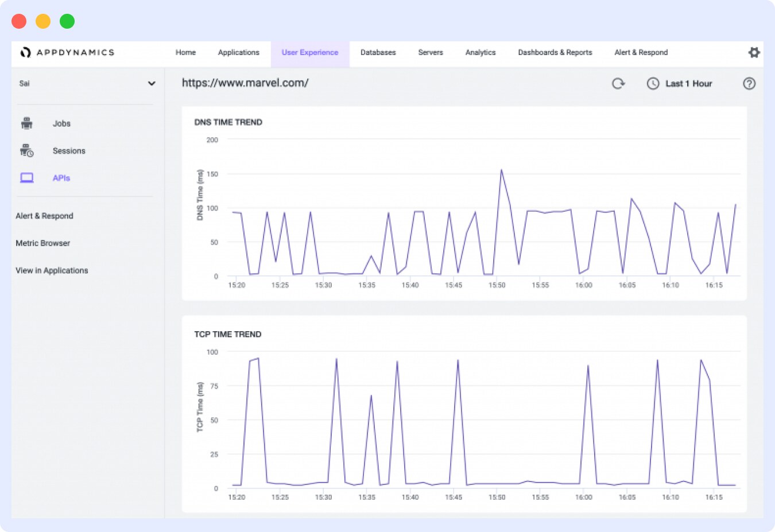Open the settings gear
This screenshot has height=532, width=775.
[x=754, y=52]
